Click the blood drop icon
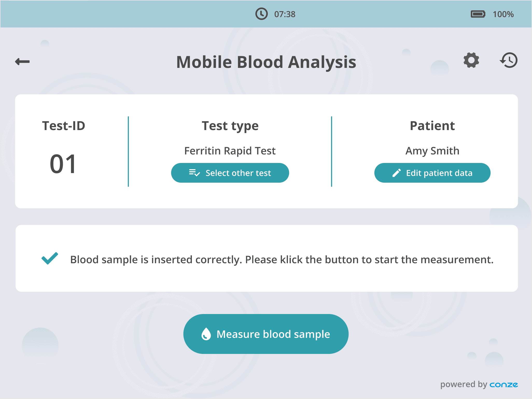Screen dimensions: 532x399 click(206, 334)
